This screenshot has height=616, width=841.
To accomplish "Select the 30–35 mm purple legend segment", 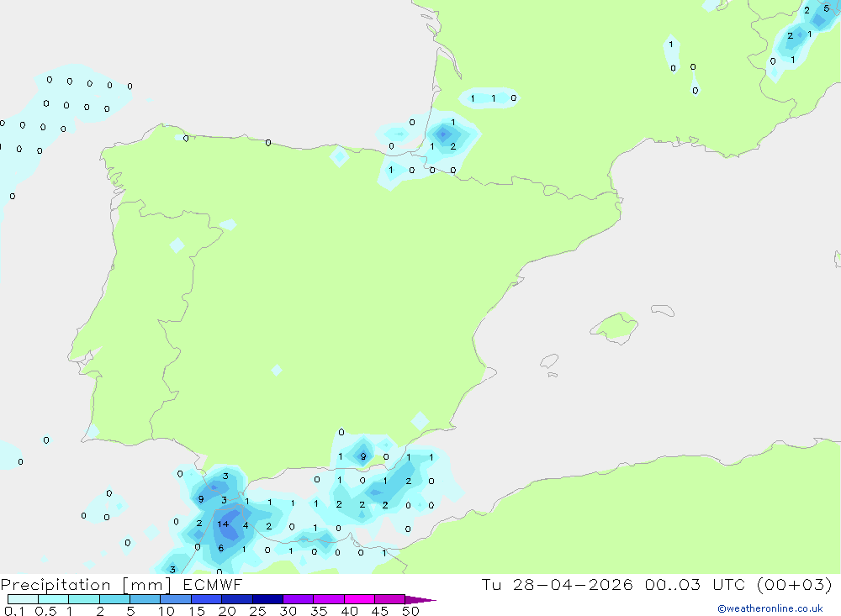I will [299, 599].
